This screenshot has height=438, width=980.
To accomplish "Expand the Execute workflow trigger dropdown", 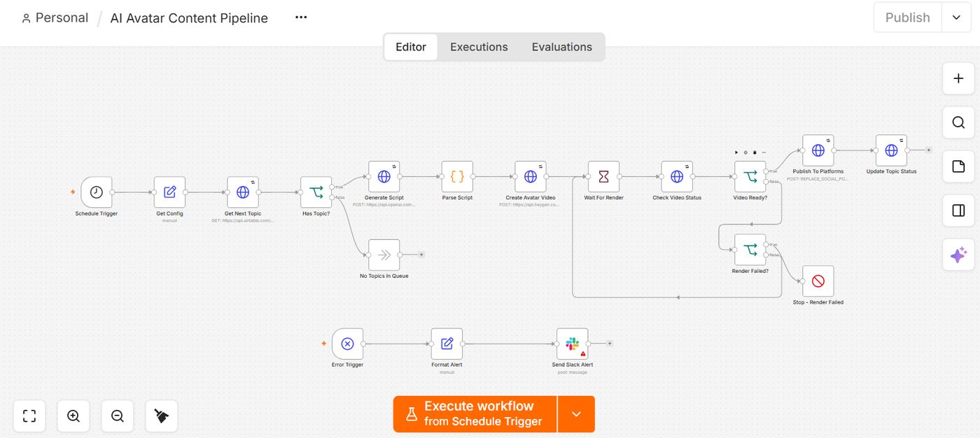I will [x=576, y=414].
